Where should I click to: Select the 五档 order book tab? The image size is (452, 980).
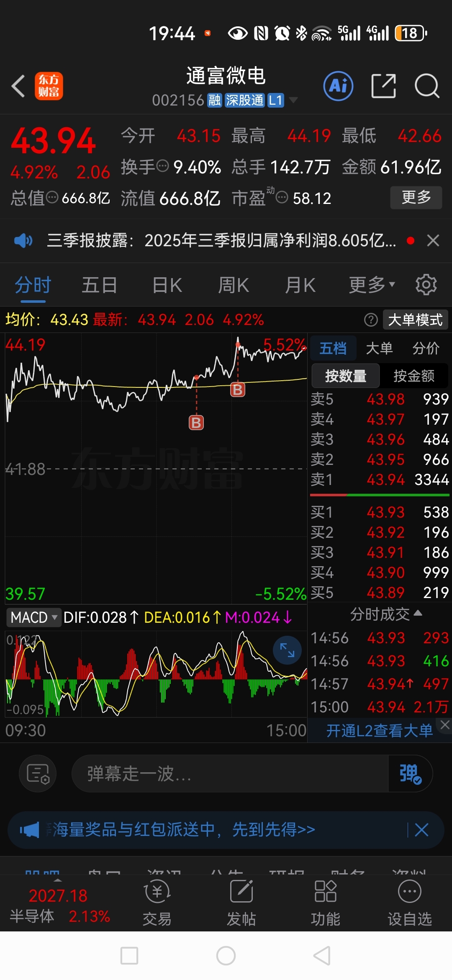tap(333, 348)
